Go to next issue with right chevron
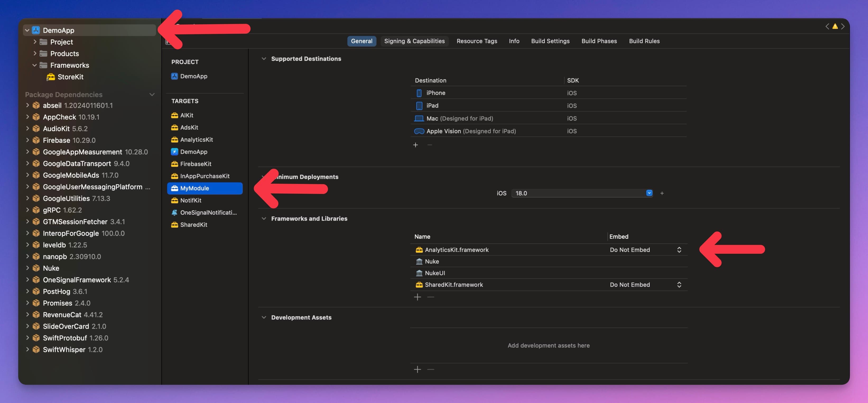Viewport: 868px width, 403px height. 843,26
